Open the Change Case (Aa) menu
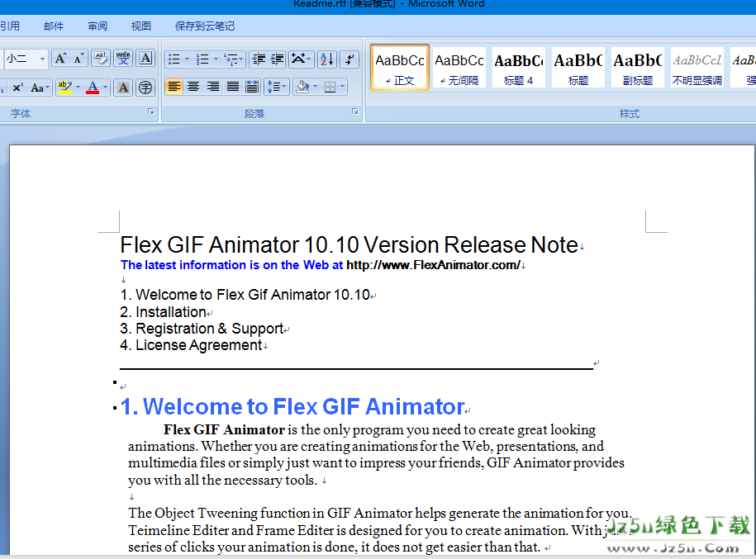Screen dimensions: 756x559 [x=40, y=88]
